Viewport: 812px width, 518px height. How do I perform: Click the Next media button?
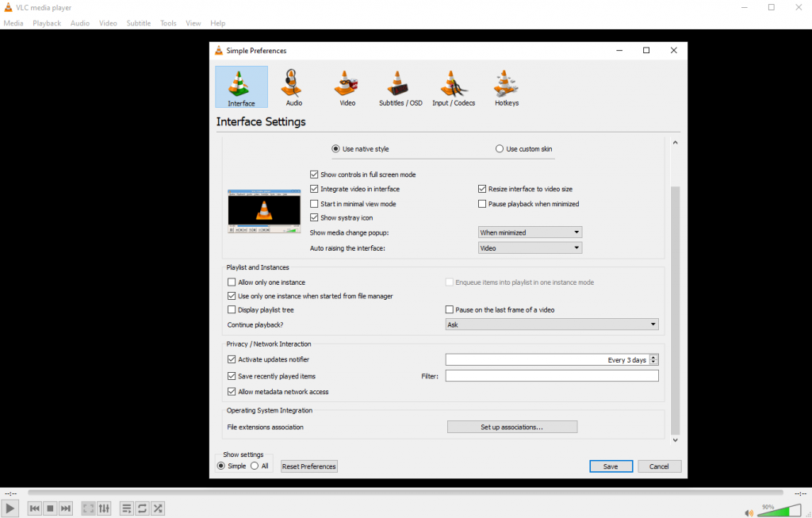66,508
